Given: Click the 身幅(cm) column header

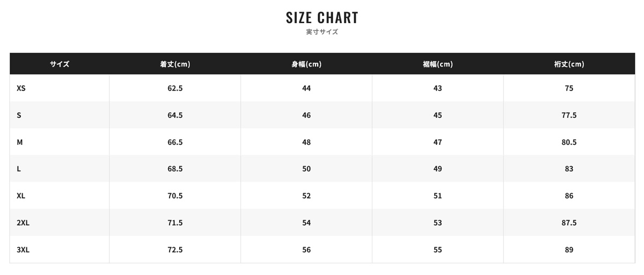Looking at the screenshot, I should coord(306,64).
